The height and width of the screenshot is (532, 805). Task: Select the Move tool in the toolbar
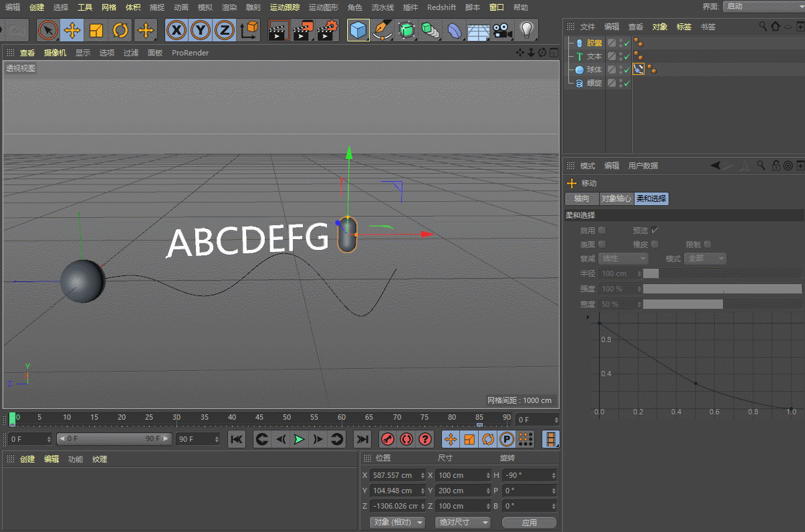click(x=72, y=31)
